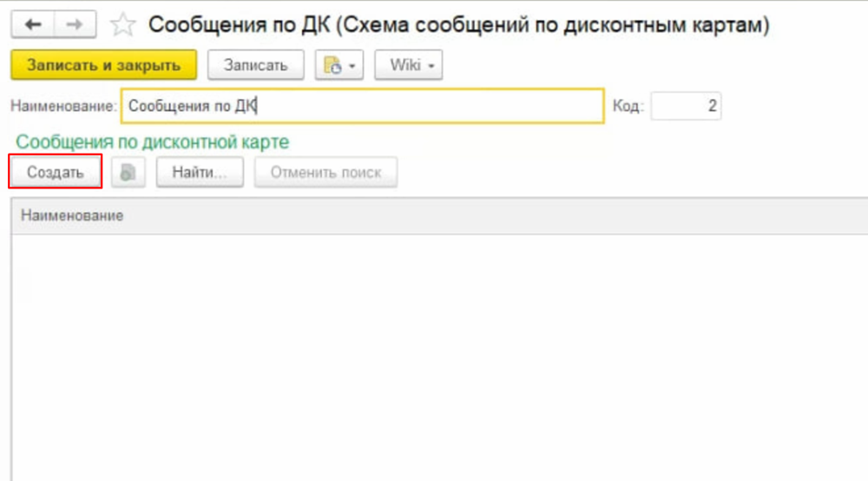Viewport: 868px width, 481px height.
Task: Click the Отменить поиск button
Action: (325, 172)
